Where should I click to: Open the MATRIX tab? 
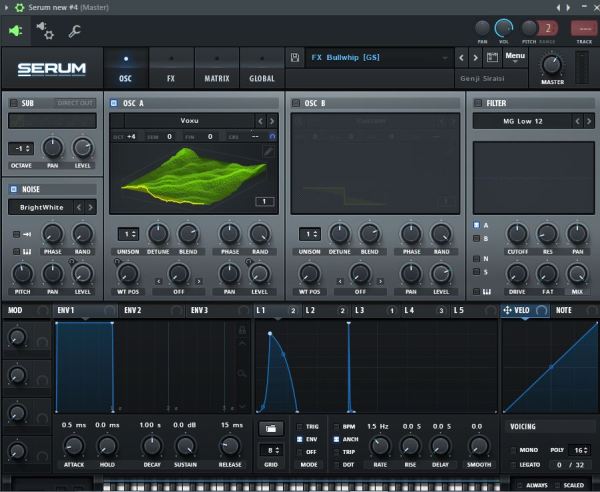217,69
